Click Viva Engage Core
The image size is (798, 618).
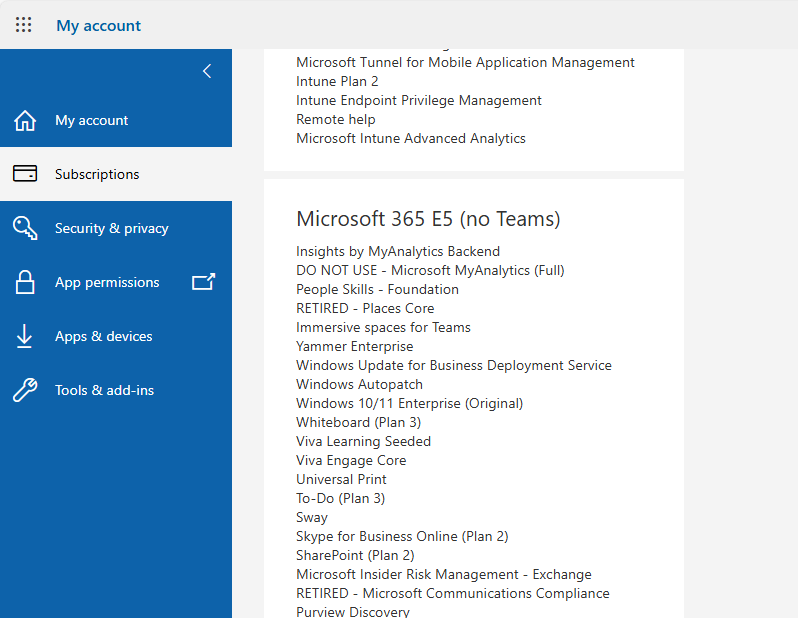[x=351, y=460]
